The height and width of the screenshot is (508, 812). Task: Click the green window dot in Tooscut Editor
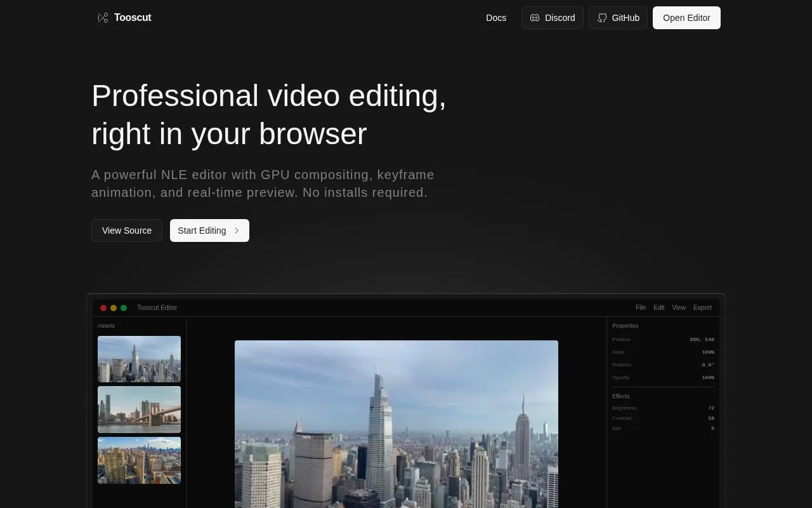(x=124, y=308)
